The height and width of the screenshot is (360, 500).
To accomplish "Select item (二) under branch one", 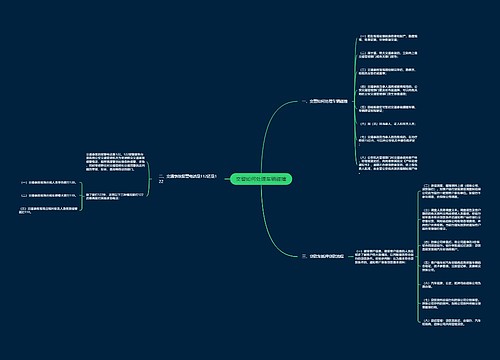I will point(388,55).
